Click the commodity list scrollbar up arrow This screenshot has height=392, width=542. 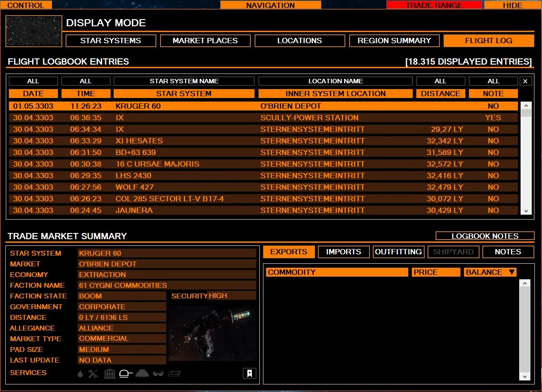tap(525, 283)
